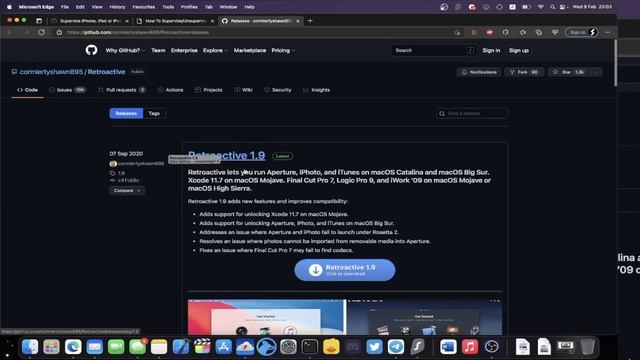Expand the Explore dropdown in GitHub header
The width and height of the screenshot is (640, 360).
(215, 51)
